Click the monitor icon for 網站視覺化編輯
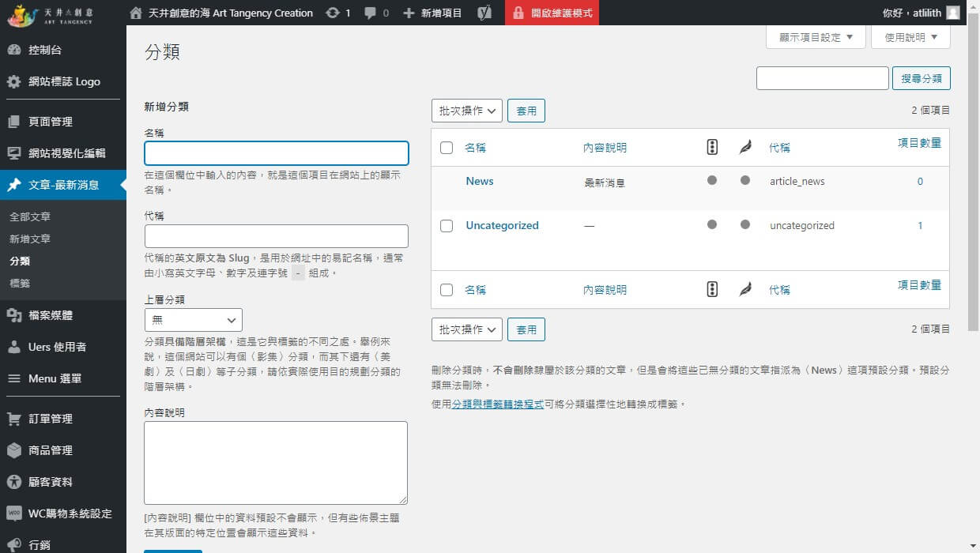 13,153
